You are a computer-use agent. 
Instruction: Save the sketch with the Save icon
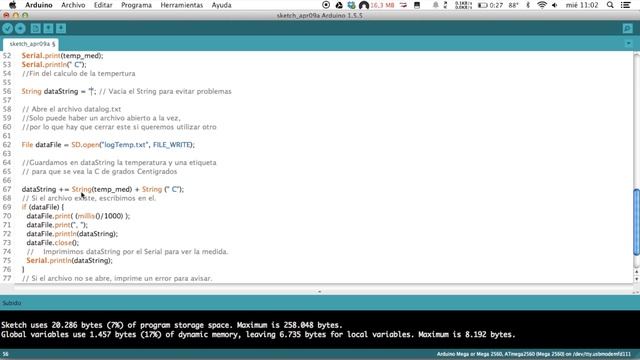pos(61,28)
